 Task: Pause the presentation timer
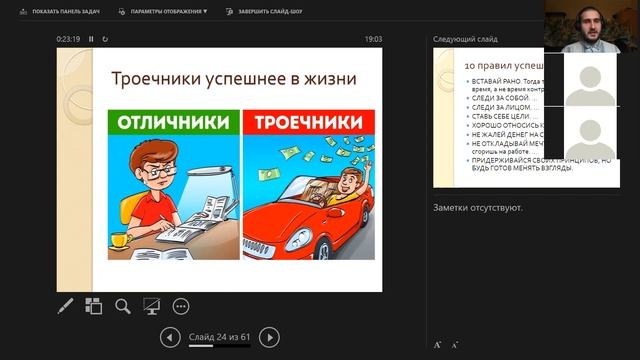91,39
